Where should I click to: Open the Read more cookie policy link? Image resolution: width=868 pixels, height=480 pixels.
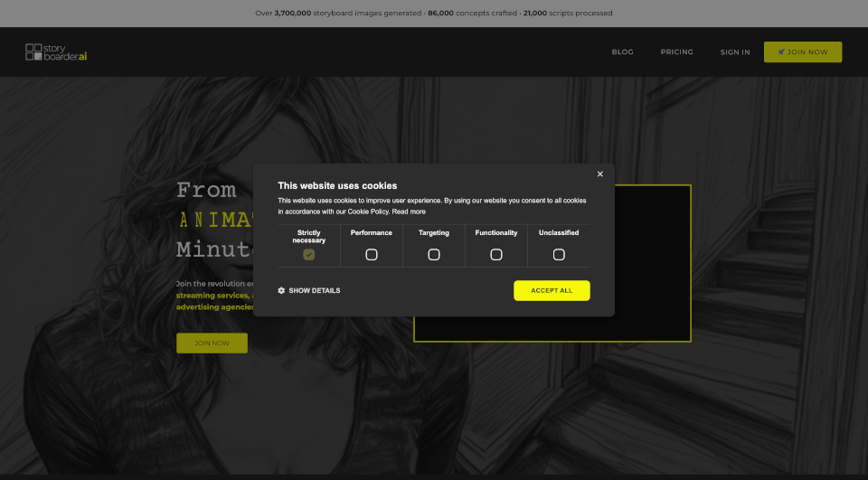(x=409, y=212)
